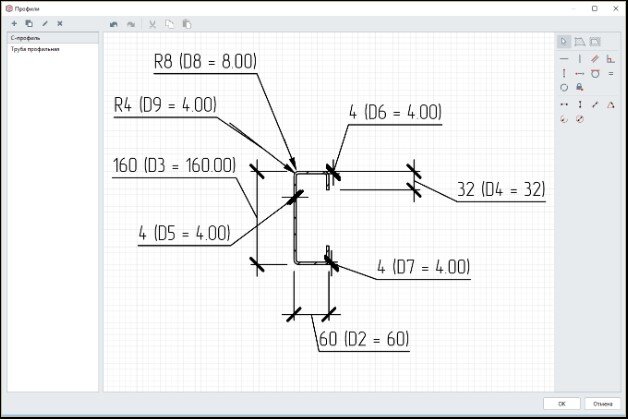Select the R4 (D9 = 4.00) dimension label
The image size is (628, 419).
[165, 105]
